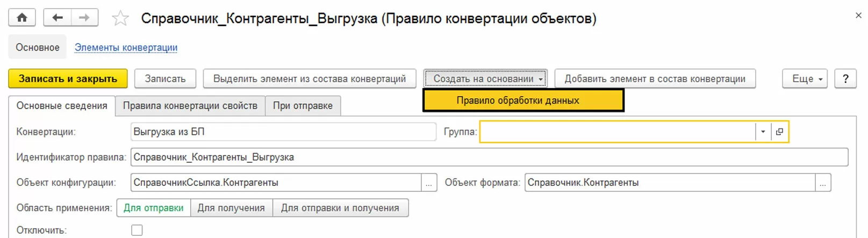Click ellipsis button beside Объект формата
This screenshot has width=868, height=238.
823,183
